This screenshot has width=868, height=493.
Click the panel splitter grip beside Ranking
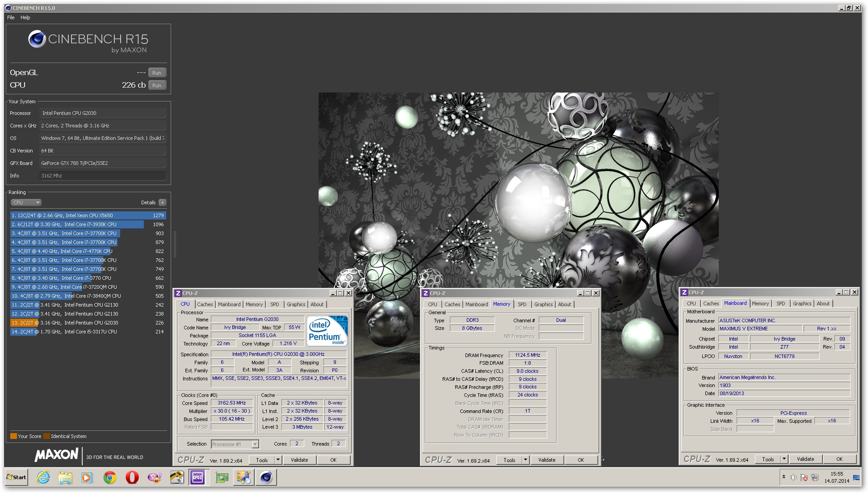tap(175, 244)
